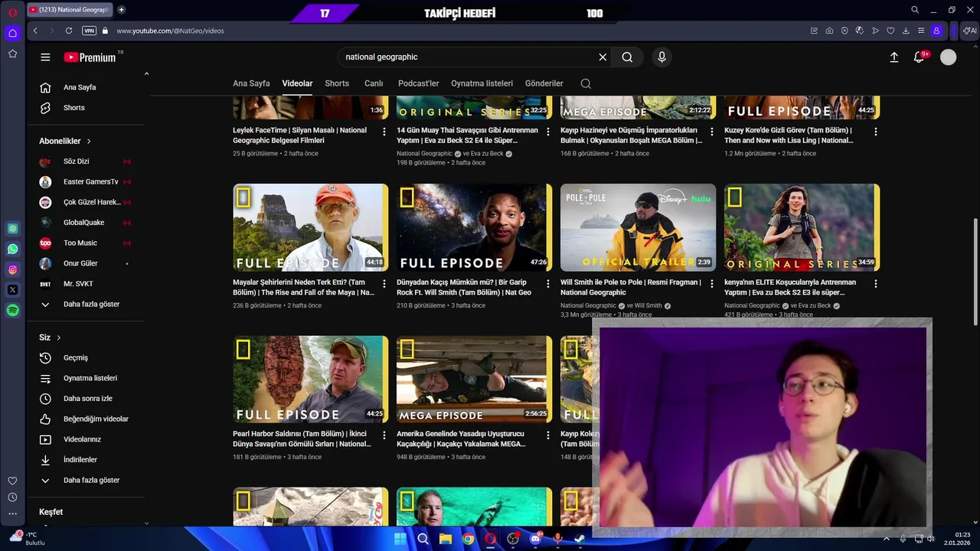This screenshot has width=980, height=551.
Task: Open YouTube hamburger guide menu
Action: point(45,57)
